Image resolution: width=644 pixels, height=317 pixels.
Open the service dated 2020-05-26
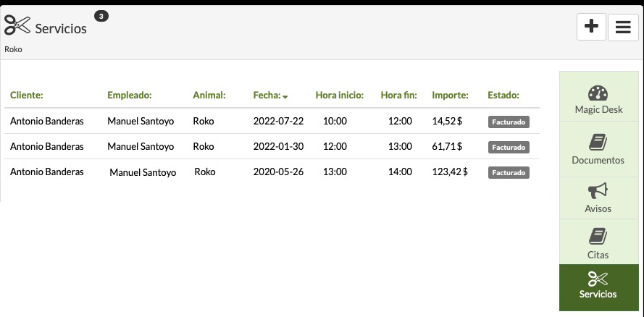[x=278, y=172]
